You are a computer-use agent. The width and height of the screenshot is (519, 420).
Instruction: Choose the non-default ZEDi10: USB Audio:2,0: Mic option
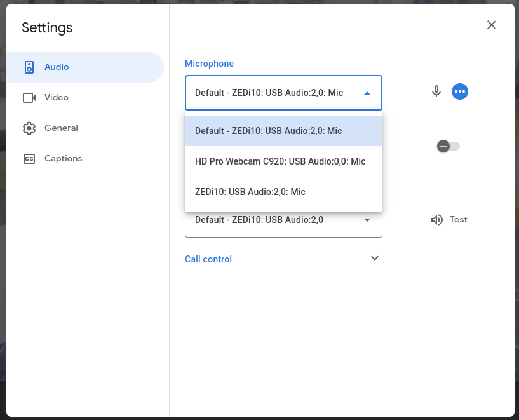[x=250, y=192]
